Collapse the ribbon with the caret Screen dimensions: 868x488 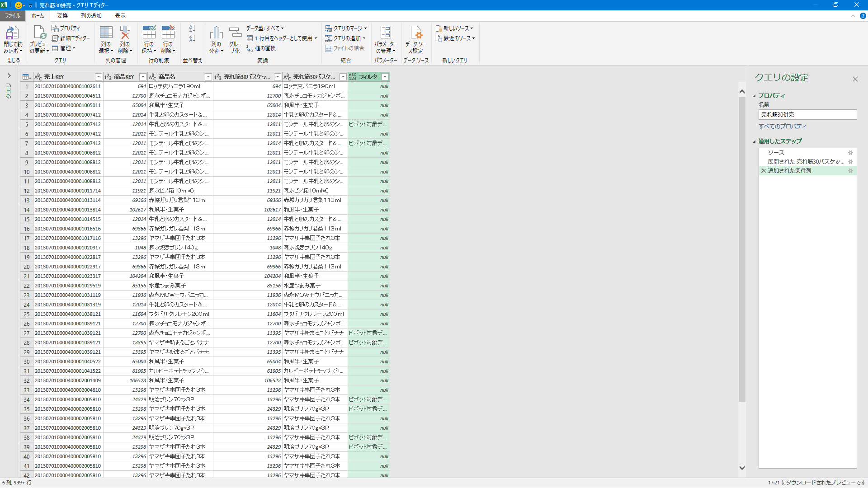point(853,16)
